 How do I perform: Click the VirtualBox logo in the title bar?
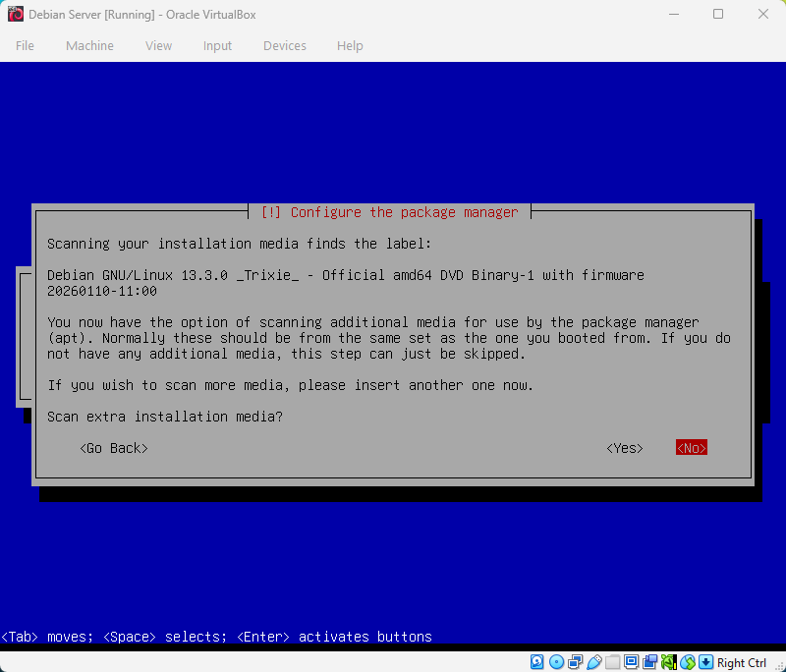tap(14, 14)
